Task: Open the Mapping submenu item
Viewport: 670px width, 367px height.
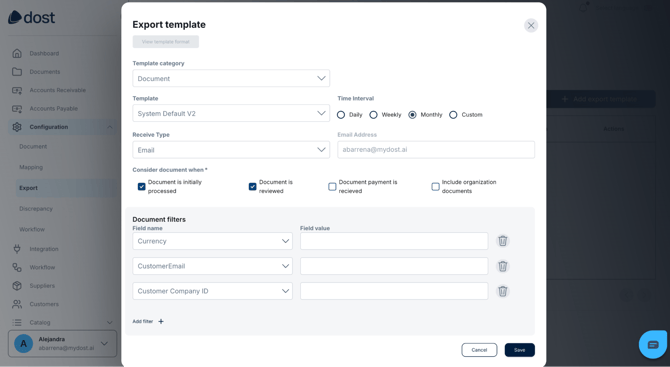Action: [x=31, y=167]
